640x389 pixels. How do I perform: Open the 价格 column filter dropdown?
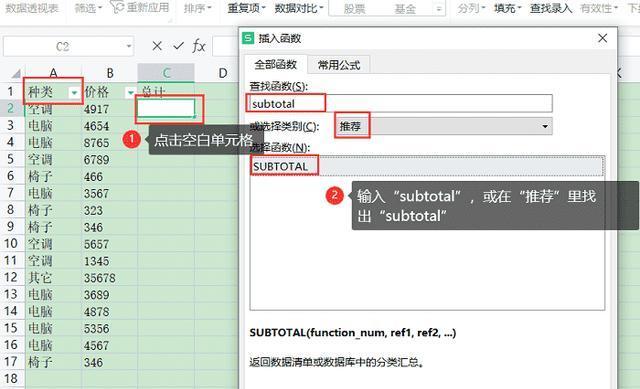[x=130, y=93]
